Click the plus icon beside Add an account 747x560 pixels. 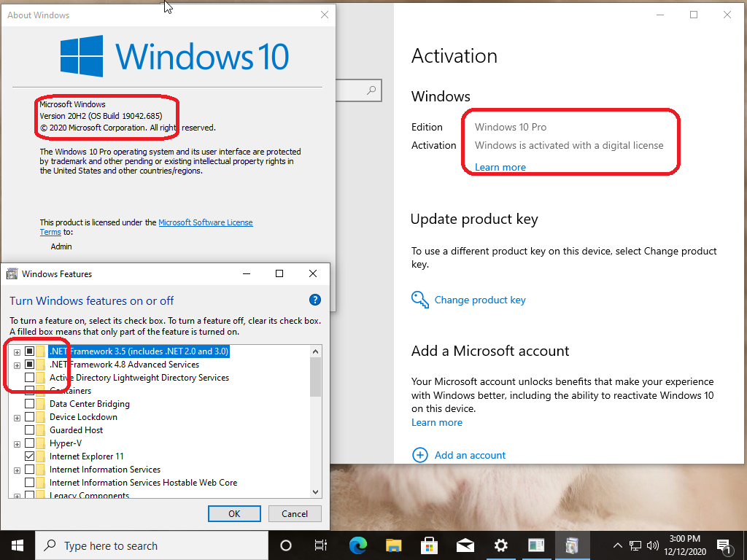[x=419, y=455]
